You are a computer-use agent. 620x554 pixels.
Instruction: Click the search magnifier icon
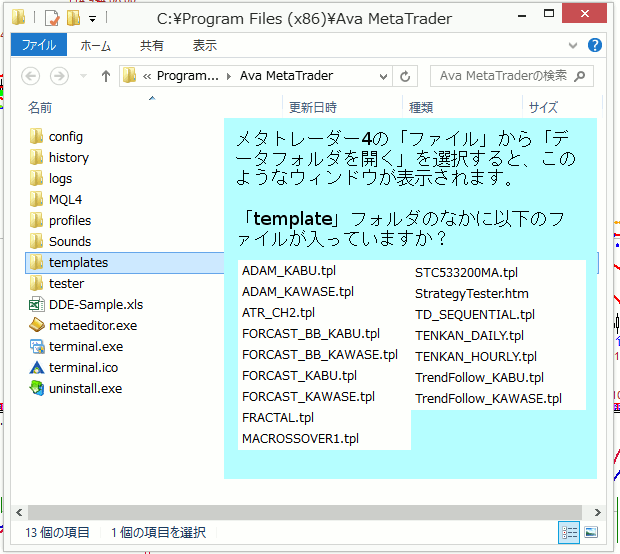coord(580,76)
